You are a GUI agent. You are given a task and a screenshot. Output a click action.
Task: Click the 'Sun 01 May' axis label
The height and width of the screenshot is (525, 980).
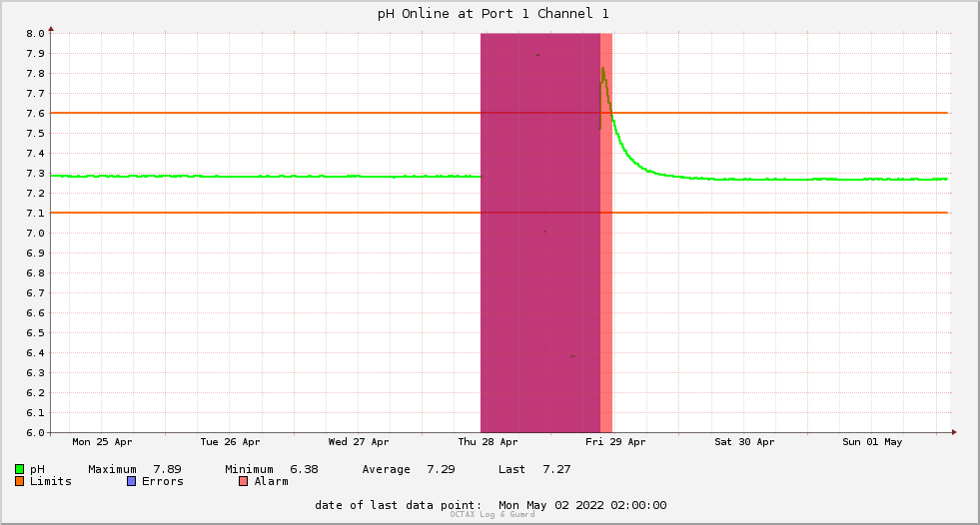[x=872, y=442]
